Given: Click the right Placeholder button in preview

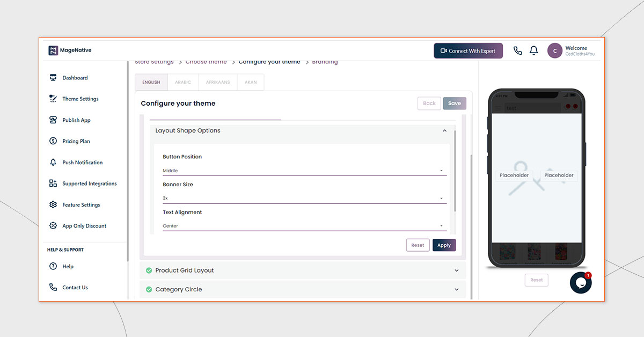Looking at the screenshot, I should point(559,175).
